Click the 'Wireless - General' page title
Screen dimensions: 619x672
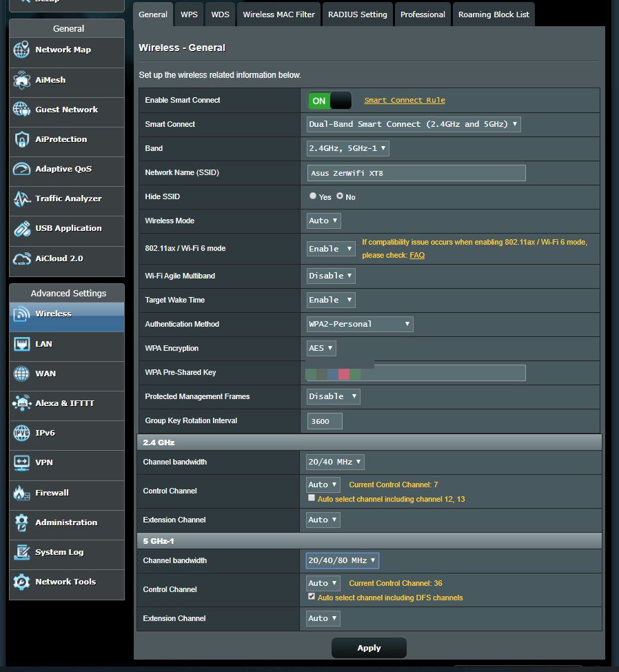(182, 48)
